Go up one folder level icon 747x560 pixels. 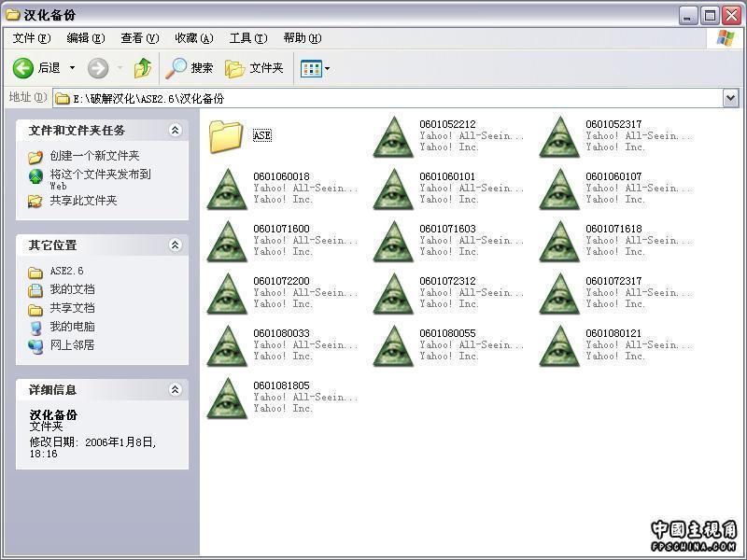pyautogui.click(x=143, y=68)
